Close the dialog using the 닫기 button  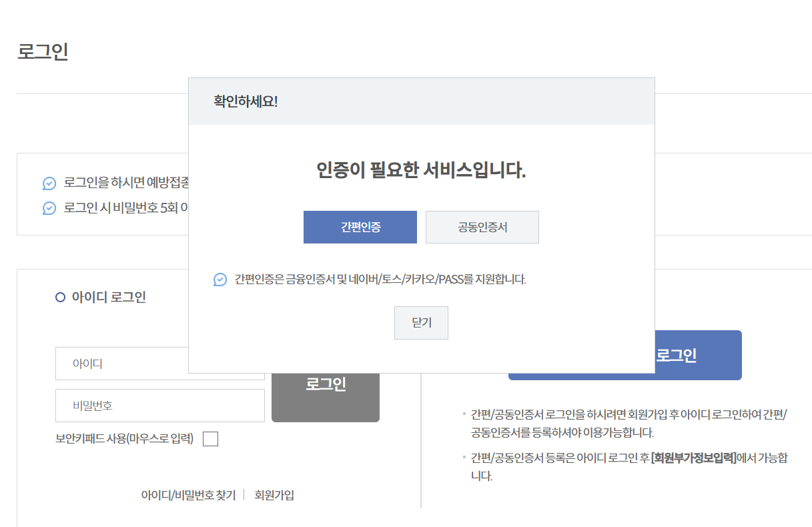click(x=421, y=322)
